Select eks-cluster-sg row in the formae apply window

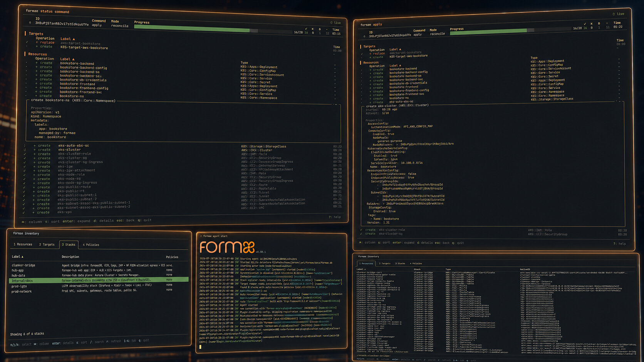point(493,234)
